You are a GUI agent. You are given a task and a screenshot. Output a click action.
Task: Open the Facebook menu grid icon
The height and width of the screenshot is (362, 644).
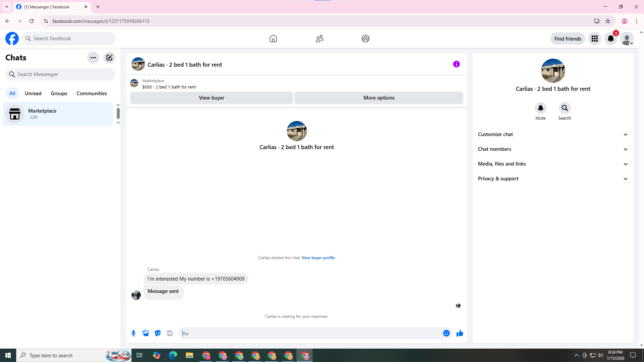[x=594, y=39]
